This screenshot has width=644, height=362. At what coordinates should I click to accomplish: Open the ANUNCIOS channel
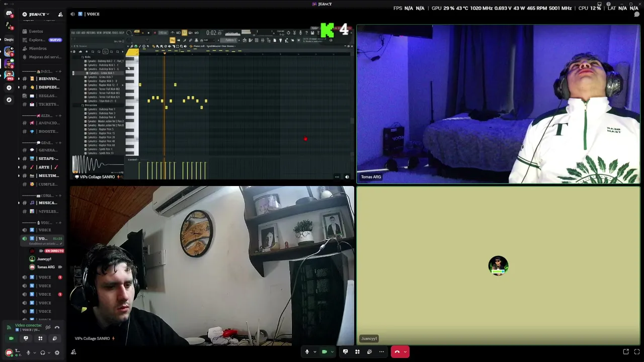pos(42,123)
